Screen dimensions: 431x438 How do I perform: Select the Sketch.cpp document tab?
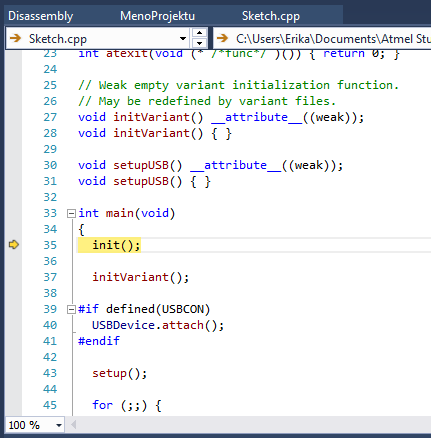[271, 16]
